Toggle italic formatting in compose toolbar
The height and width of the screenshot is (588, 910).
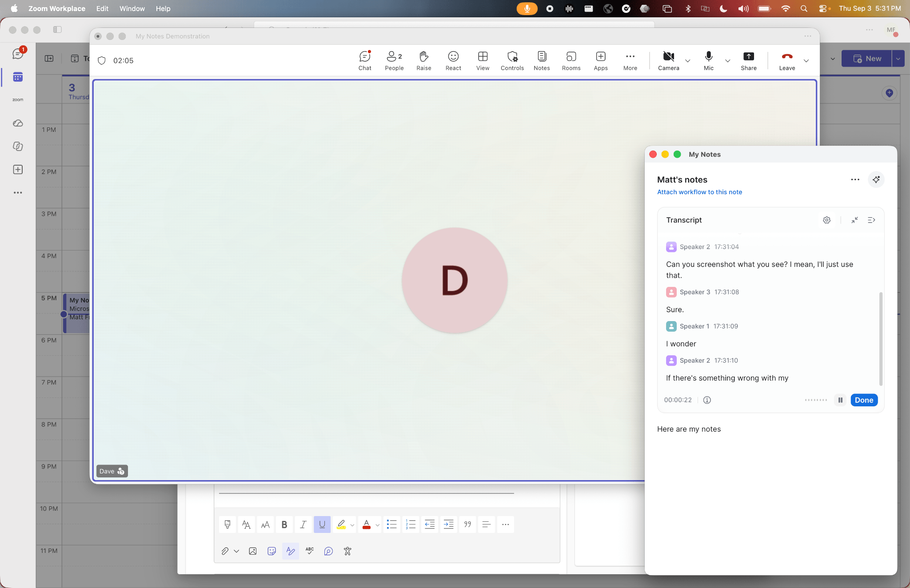tap(303, 524)
